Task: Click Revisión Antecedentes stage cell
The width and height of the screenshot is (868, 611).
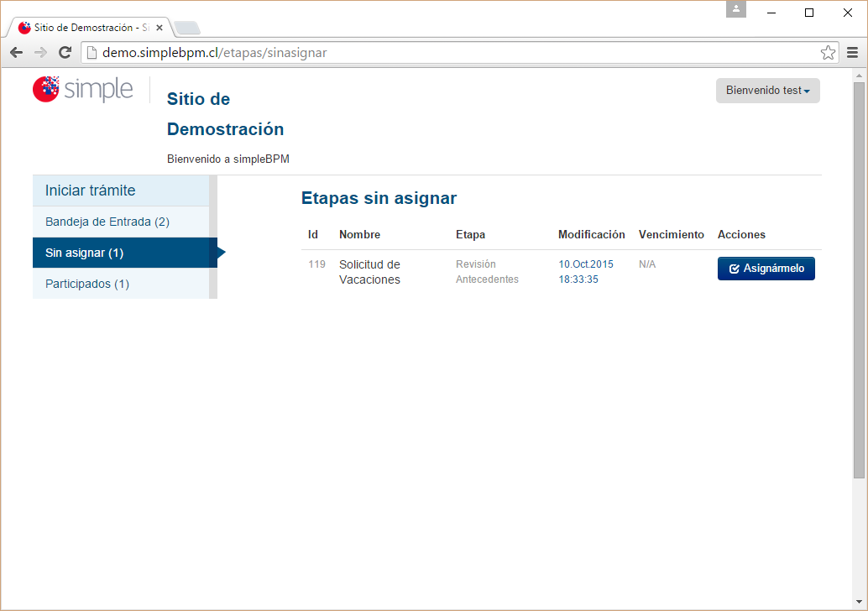Action: [487, 272]
